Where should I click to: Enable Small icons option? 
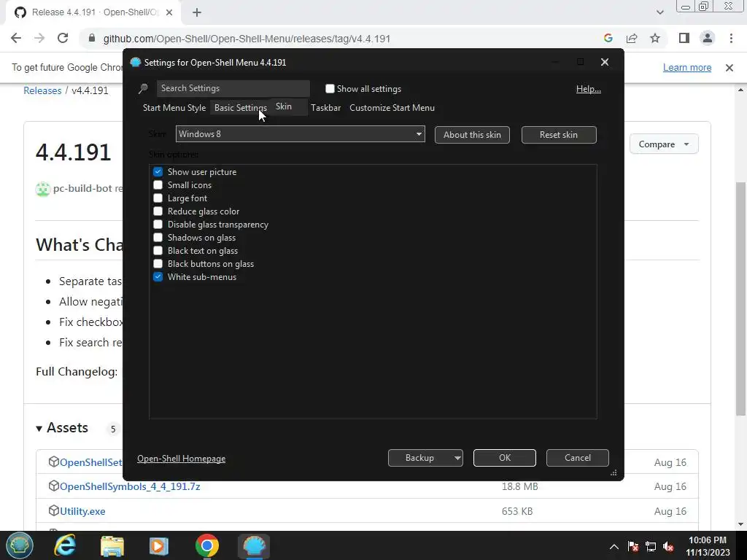point(158,184)
